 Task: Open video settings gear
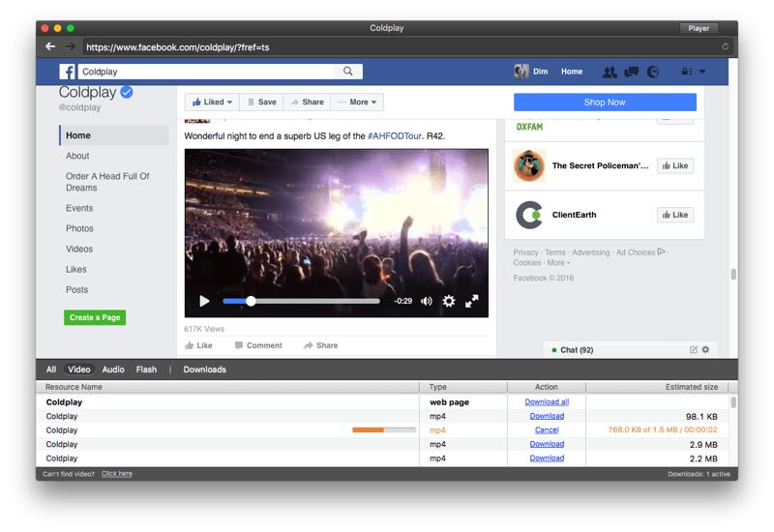[449, 301]
